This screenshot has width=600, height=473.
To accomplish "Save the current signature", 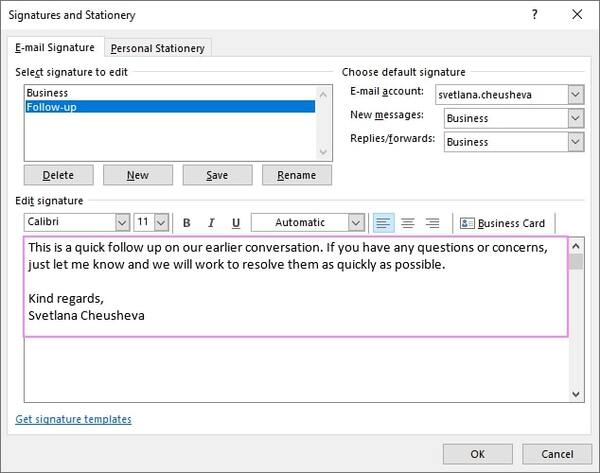I will tap(217, 175).
